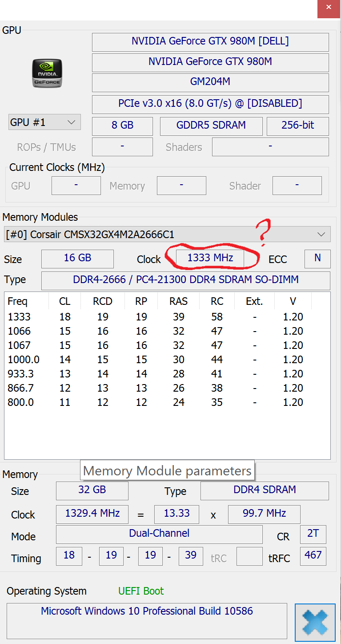This screenshot has height=644, width=341.
Task: Click the 8 GB video memory field
Action: point(122,126)
